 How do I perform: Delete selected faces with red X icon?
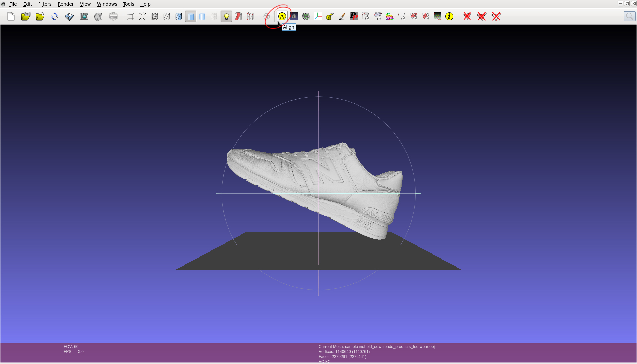tap(467, 16)
